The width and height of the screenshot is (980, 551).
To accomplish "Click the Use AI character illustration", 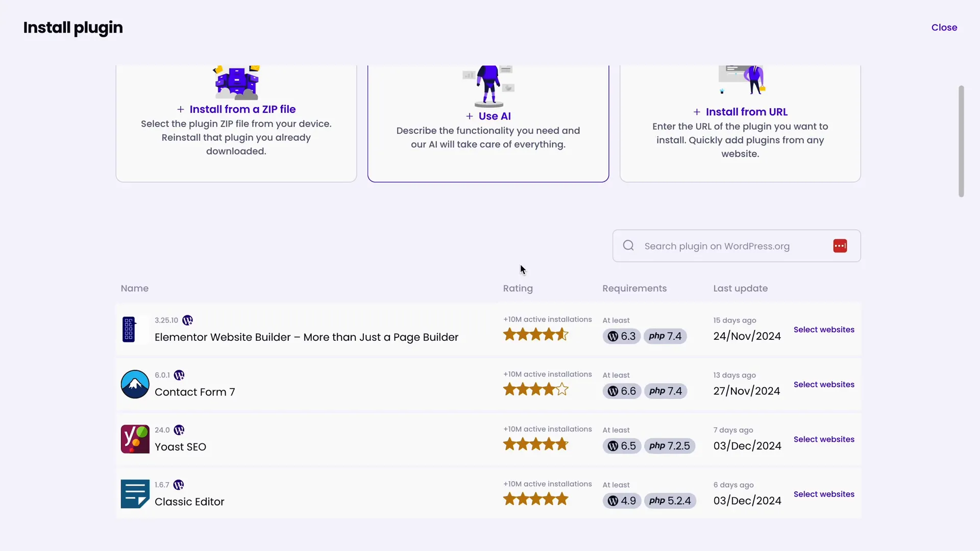I will 489,86.
